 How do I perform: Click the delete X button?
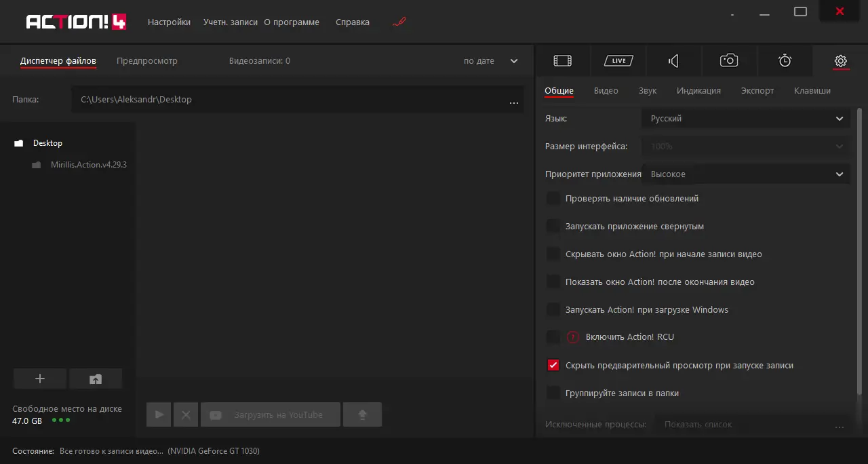(x=186, y=414)
